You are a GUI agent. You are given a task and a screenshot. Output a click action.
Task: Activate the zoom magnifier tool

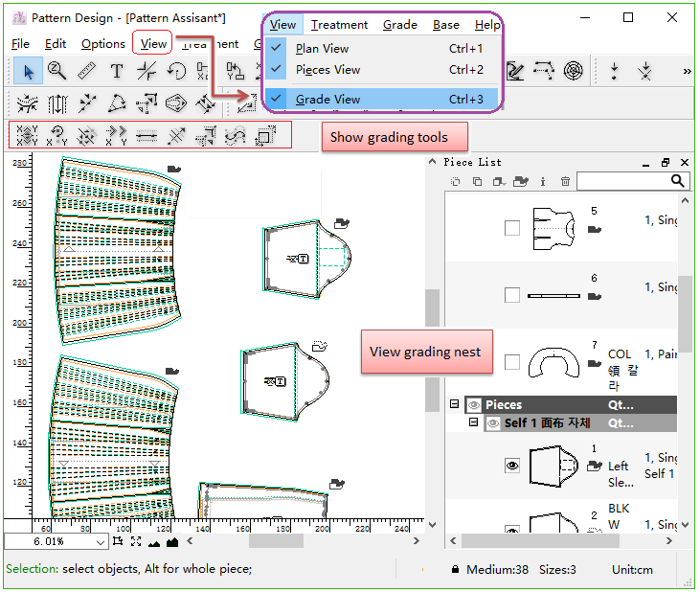(57, 71)
